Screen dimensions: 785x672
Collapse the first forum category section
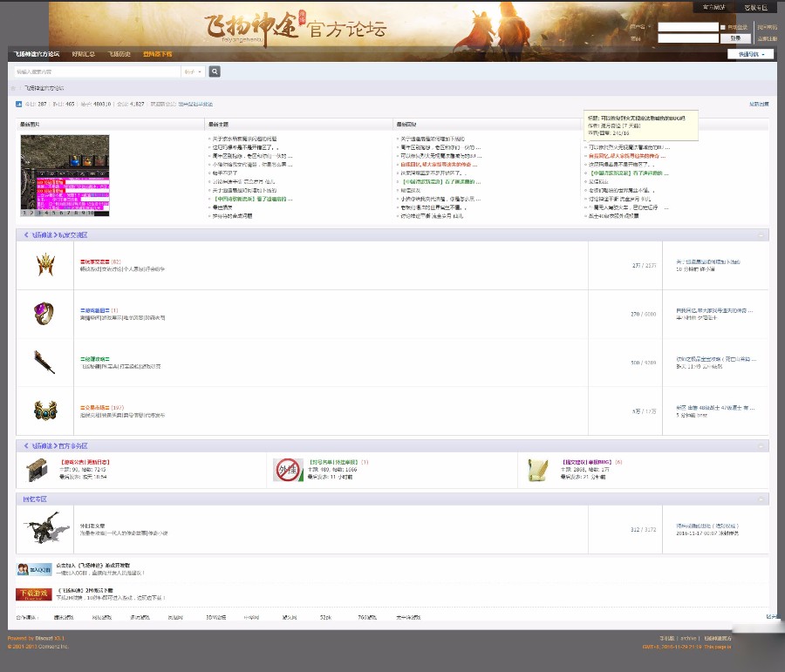tap(762, 235)
